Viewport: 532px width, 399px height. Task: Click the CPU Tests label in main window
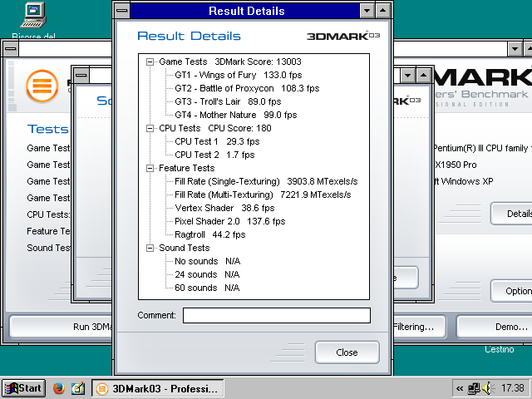(x=48, y=214)
